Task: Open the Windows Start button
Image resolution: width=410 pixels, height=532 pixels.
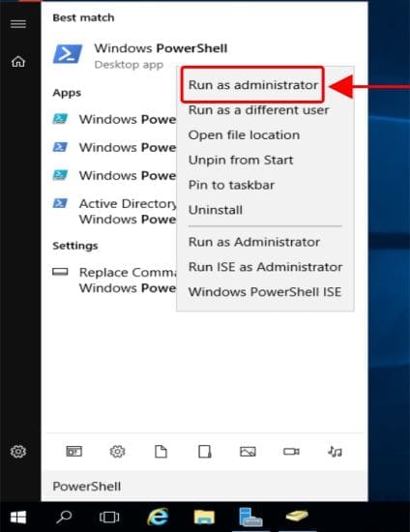Action: pos(18,517)
